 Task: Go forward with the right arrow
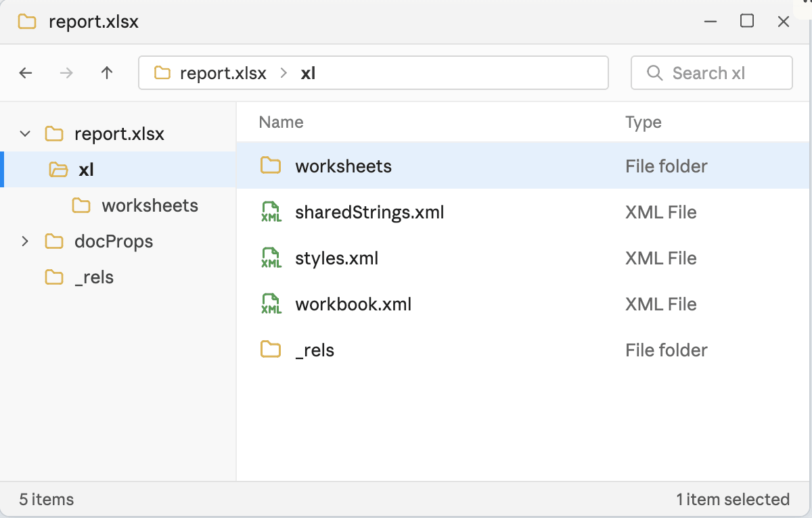click(x=66, y=73)
